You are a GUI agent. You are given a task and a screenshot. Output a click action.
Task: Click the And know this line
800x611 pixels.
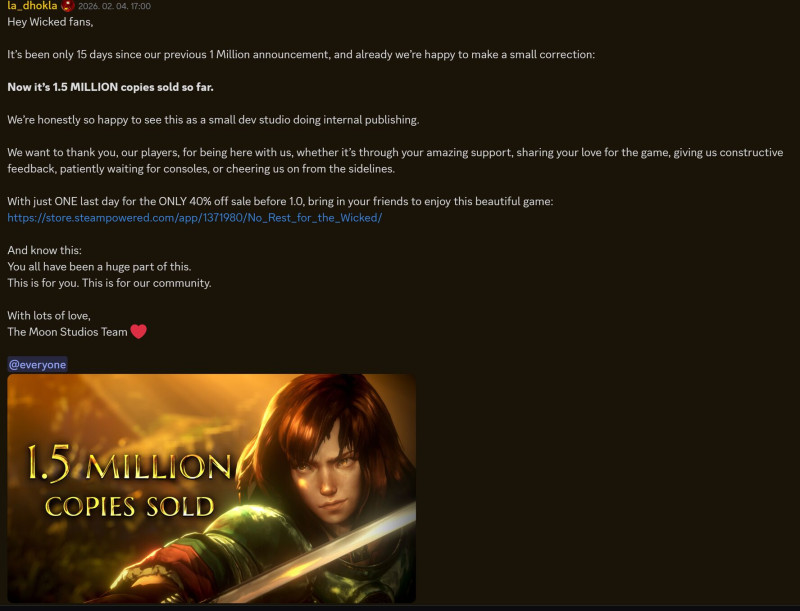click(x=44, y=250)
